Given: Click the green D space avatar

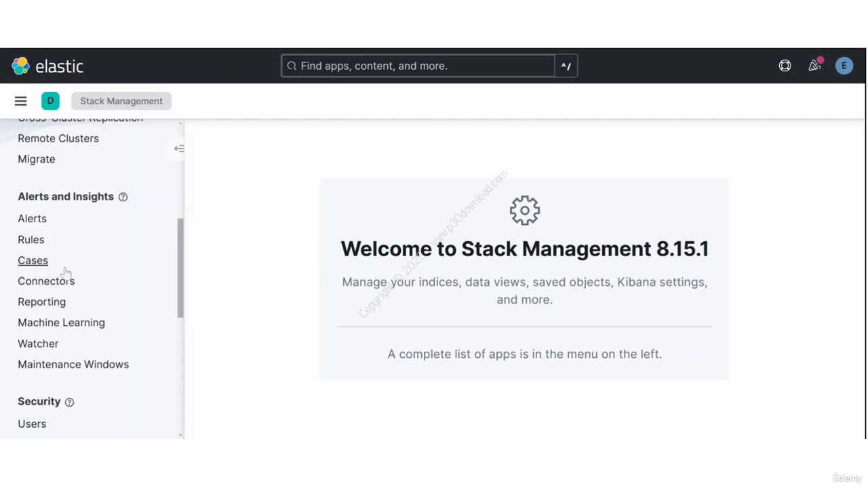Looking at the screenshot, I should 50,101.
